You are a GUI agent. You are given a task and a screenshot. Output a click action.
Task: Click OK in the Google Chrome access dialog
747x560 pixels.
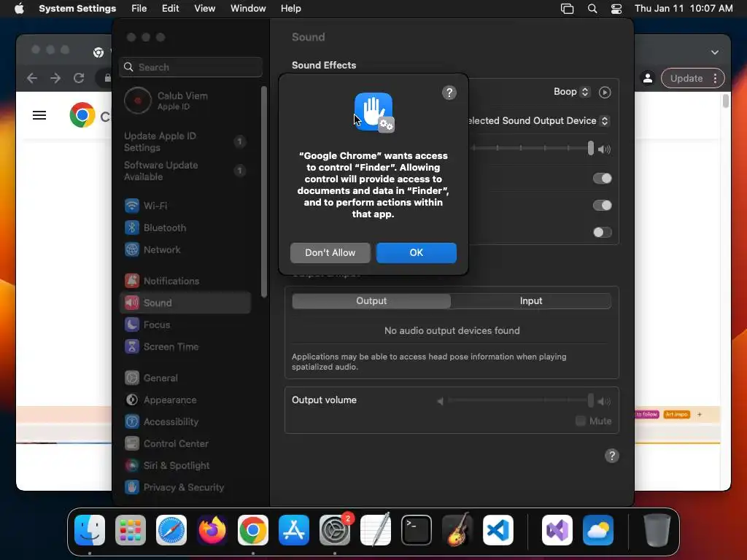click(416, 252)
